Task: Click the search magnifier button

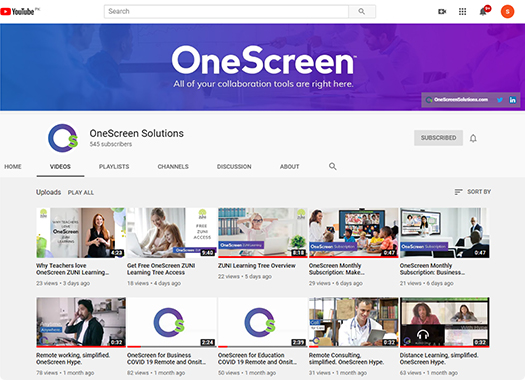Action: pos(362,11)
